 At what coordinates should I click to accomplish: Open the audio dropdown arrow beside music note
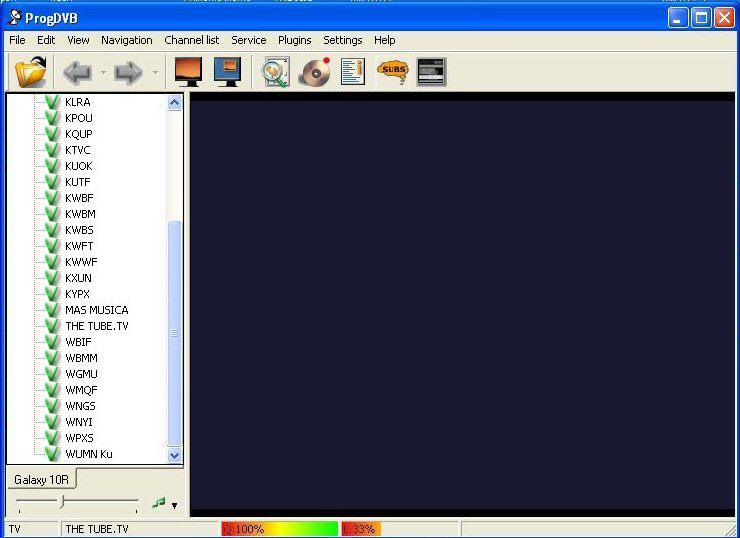tap(175, 506)
